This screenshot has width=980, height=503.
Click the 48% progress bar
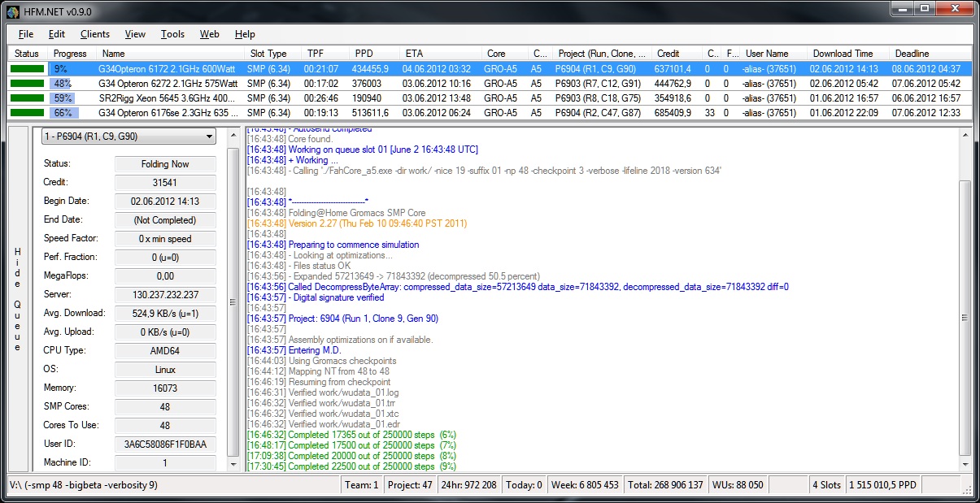72,84
